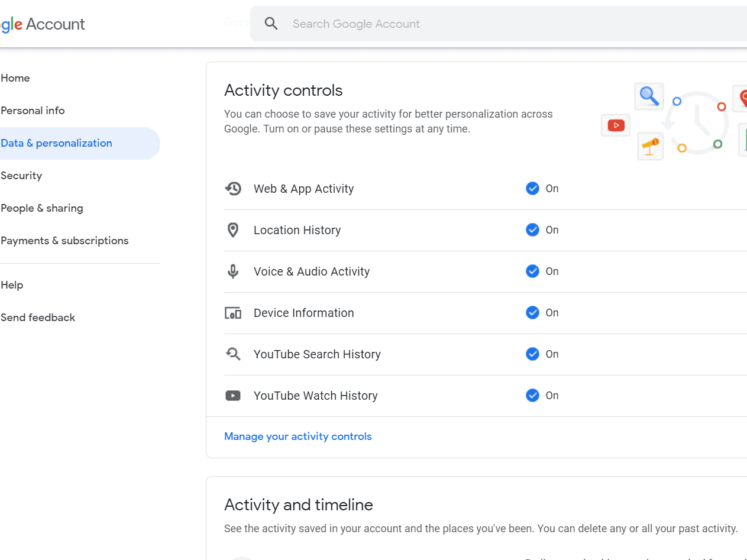Select Data & personalization in sidebar
The image size is (747, 560).
(x=80, y=143)
